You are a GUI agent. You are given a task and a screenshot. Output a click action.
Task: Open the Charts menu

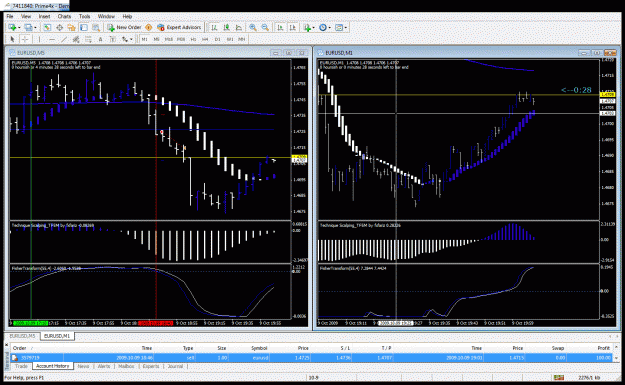[64, 16]
